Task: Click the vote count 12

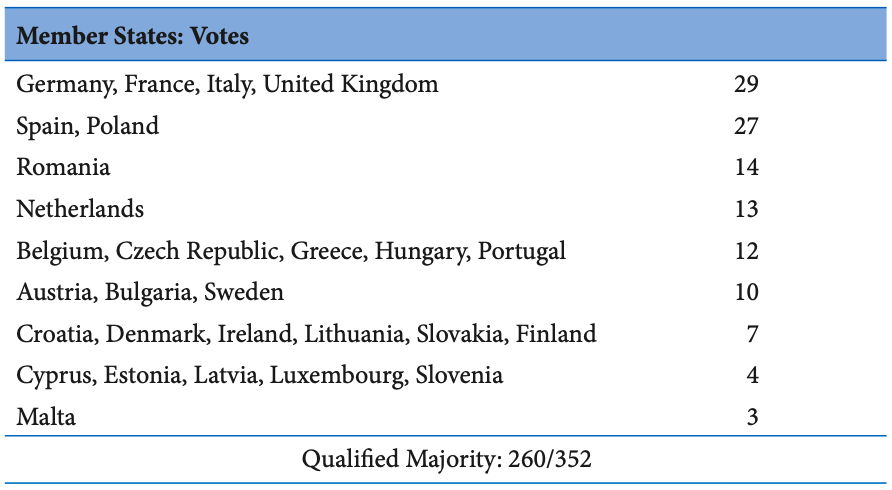Action: click(746, 251)
